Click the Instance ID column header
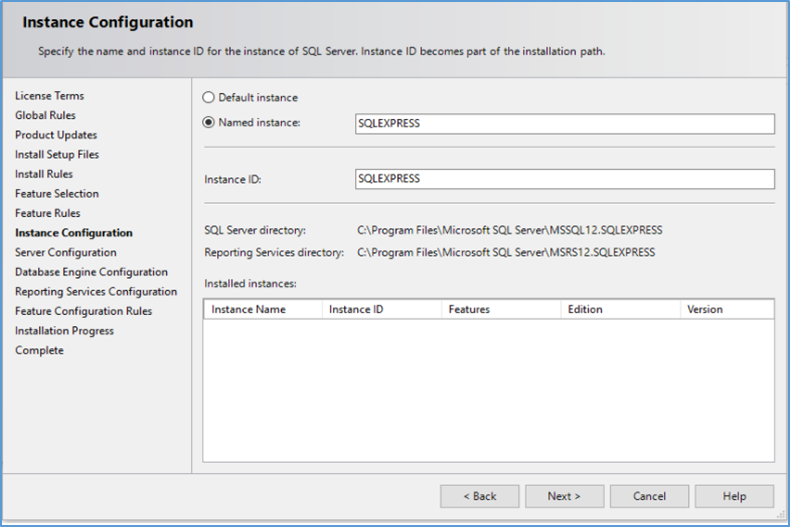Viewport: 790px width, 527px height. [x=382, y=309]
